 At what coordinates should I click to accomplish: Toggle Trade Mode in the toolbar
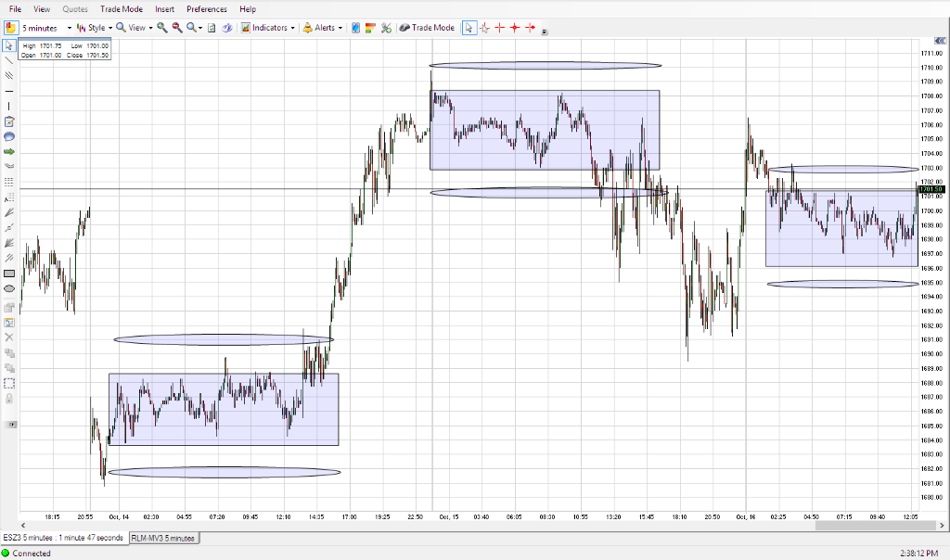(427, 28)
